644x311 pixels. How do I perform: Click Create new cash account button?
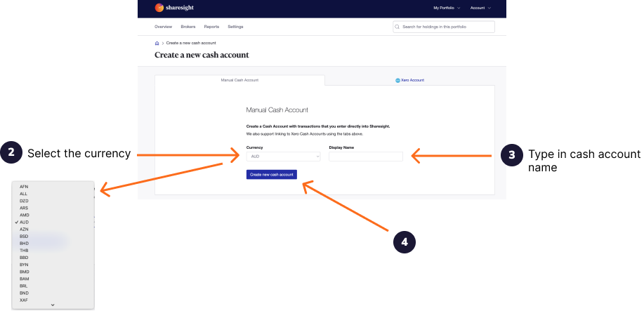[272, 175]
